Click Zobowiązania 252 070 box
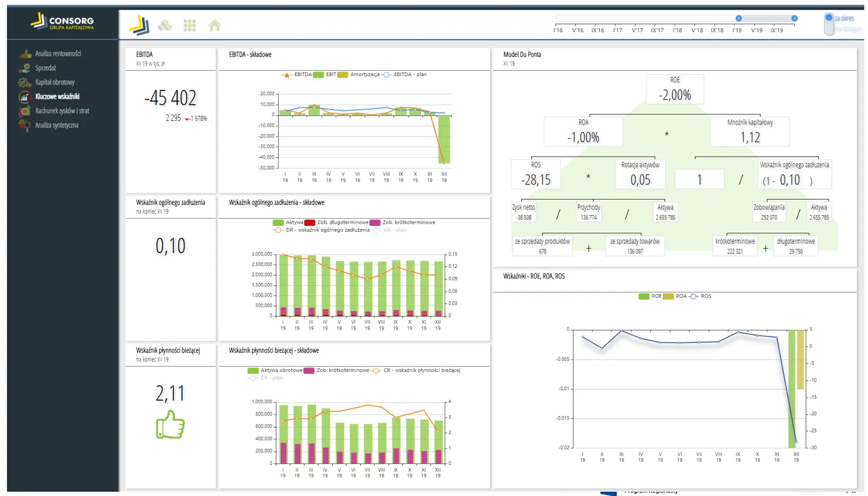868x496 pixels. (769, 212)
